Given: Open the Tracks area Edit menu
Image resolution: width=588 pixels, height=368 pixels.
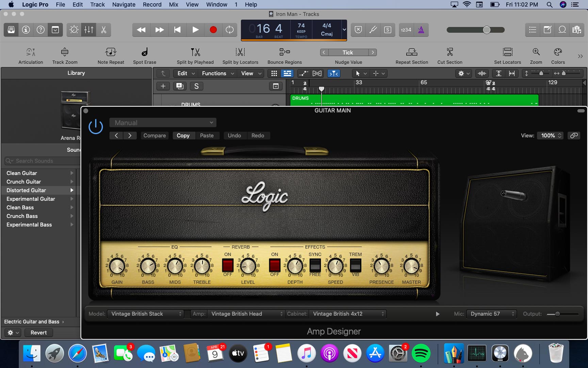Looking at the screenshot, I should 186,73.
